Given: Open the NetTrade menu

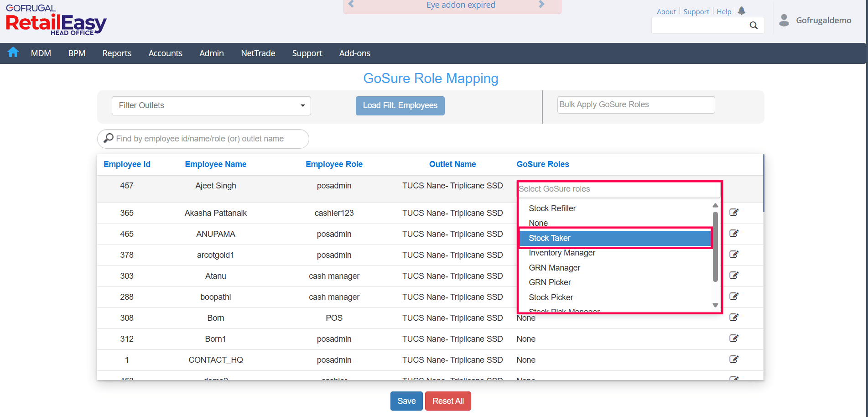Looking at the screenshot, I should point(258,53).
